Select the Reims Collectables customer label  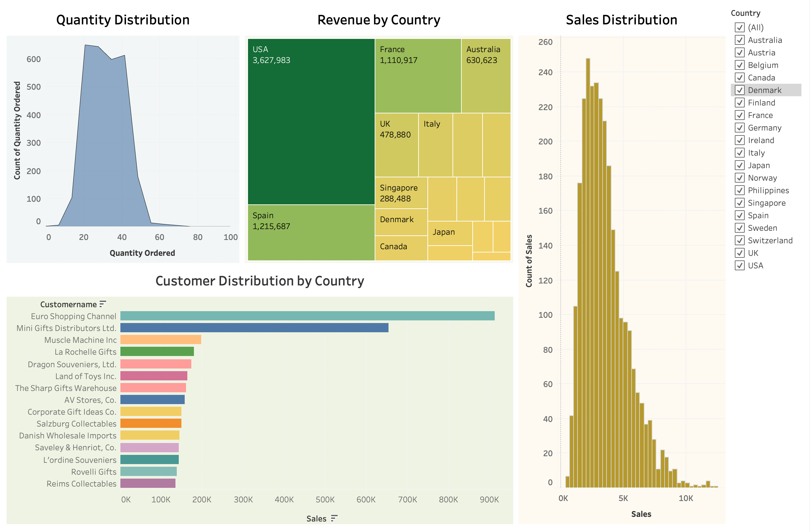(x=81, y=483)
